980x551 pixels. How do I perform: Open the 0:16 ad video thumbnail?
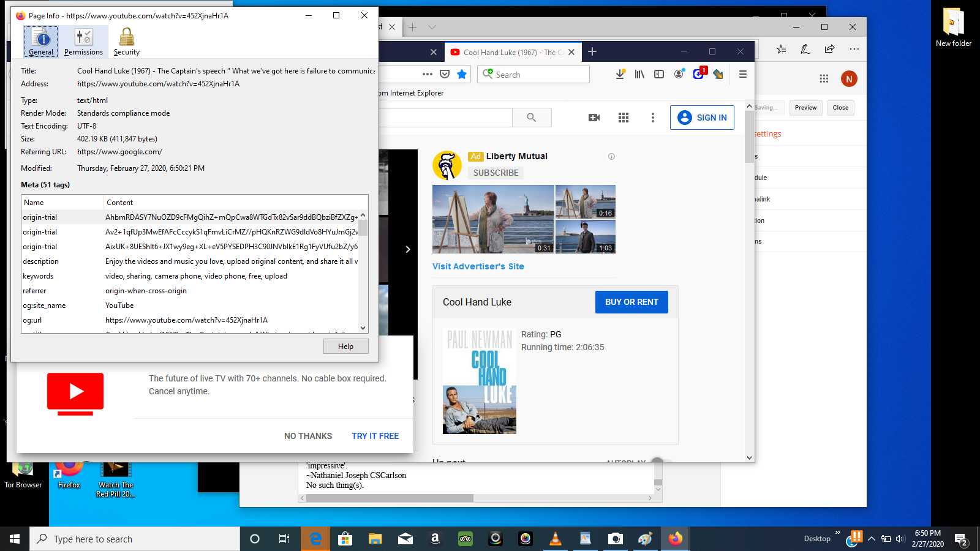586,201
